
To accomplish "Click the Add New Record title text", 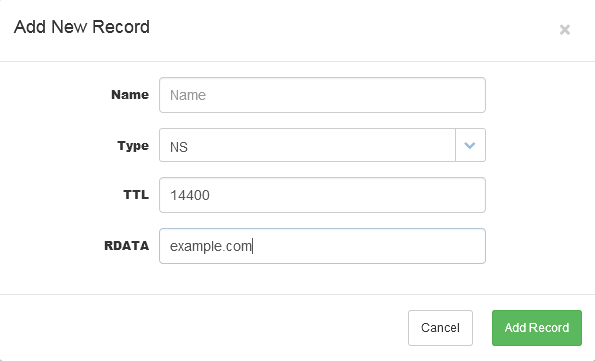I will tap(82, 27).
